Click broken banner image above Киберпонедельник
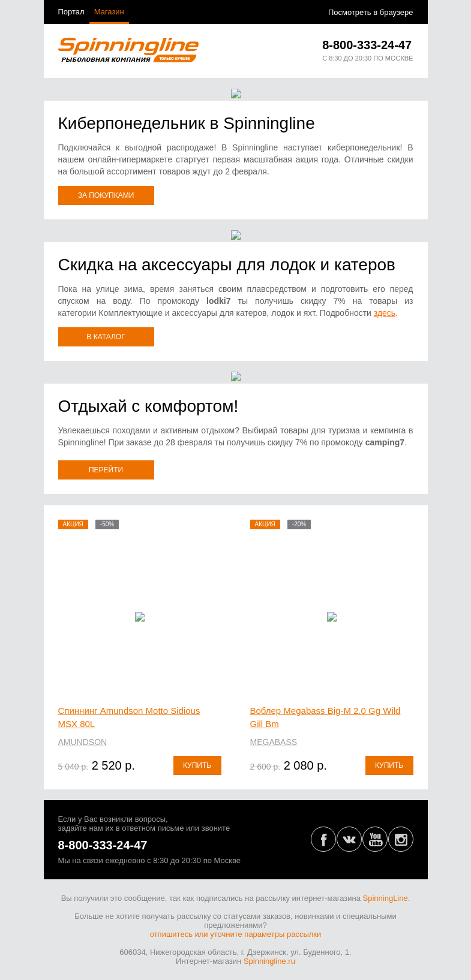This screenshot has width=471, height=980. (236, 94)
